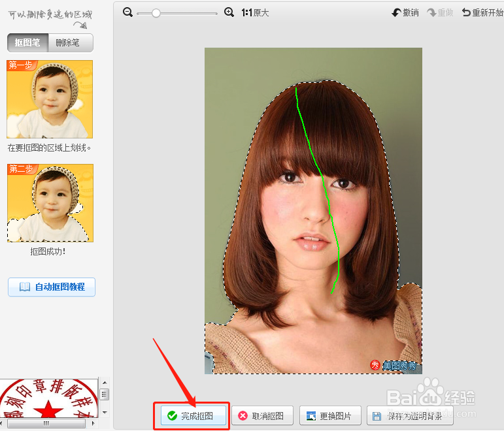Click the restart loop arrow icon
The height and width of the screenshot is (431, 504).
point(466,12)
